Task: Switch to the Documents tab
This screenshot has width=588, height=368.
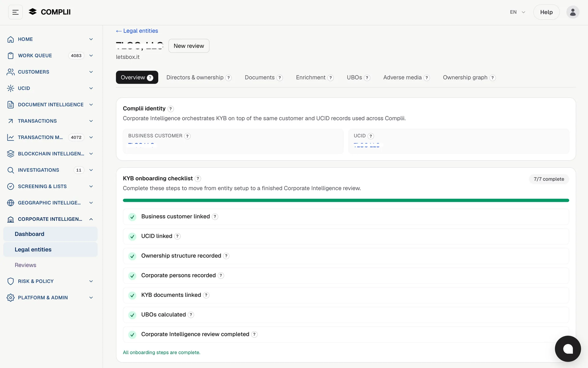Action: [x=263, y=77]
